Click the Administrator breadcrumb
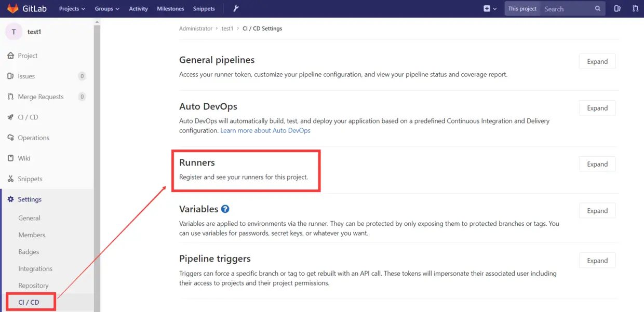This screenshot has width=644, height=312. [x=196, y=29]
